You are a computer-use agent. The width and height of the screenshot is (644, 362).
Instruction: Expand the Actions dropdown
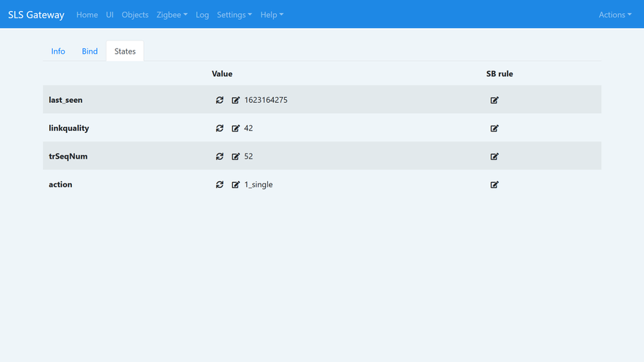point(615,15)
